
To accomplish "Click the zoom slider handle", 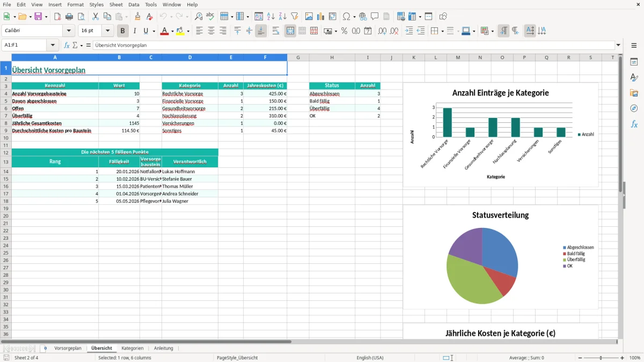I will pos(601,358).
